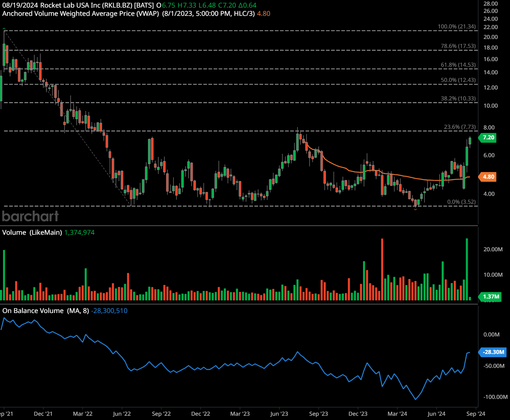
Task: Click the Mar '23 date axis label
Action: point(240,414)
